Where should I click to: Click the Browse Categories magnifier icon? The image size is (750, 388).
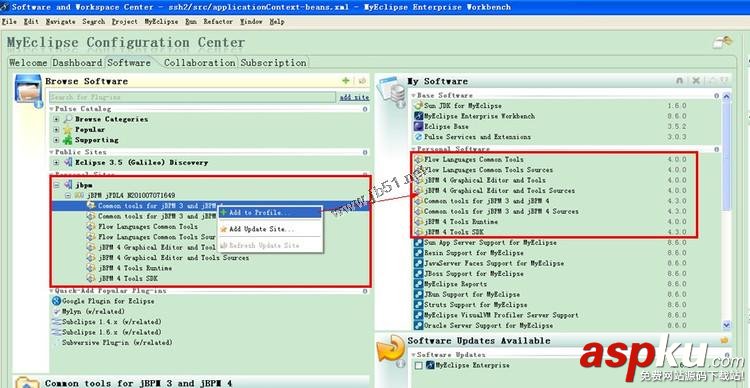click(68, 119)
